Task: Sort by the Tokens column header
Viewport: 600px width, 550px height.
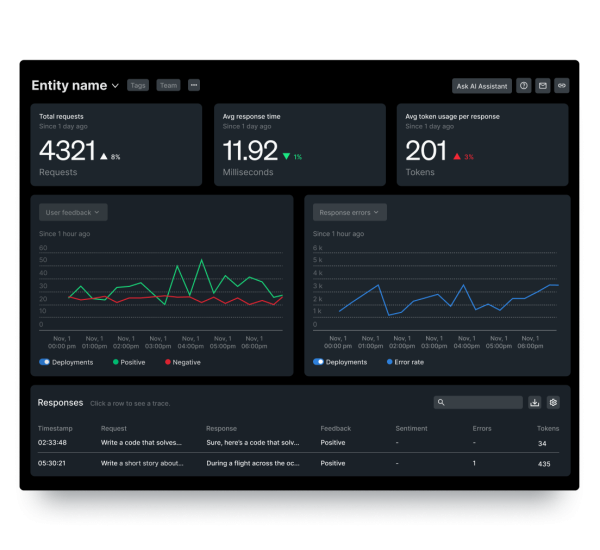Action: click(x=548, y=428)
